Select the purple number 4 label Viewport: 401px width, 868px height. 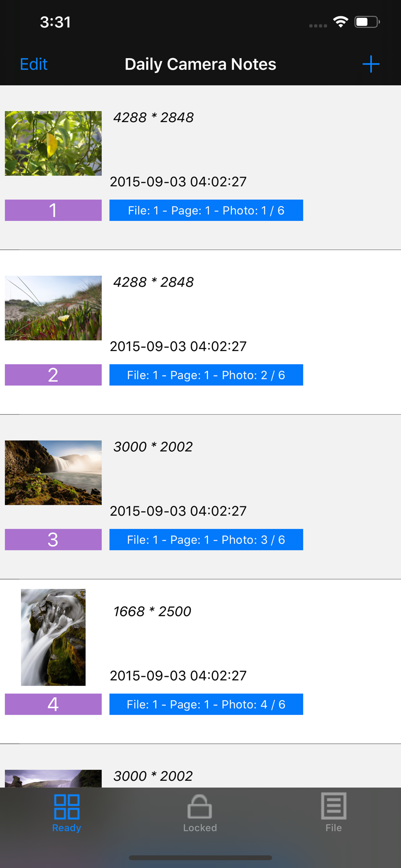point(53,704)
